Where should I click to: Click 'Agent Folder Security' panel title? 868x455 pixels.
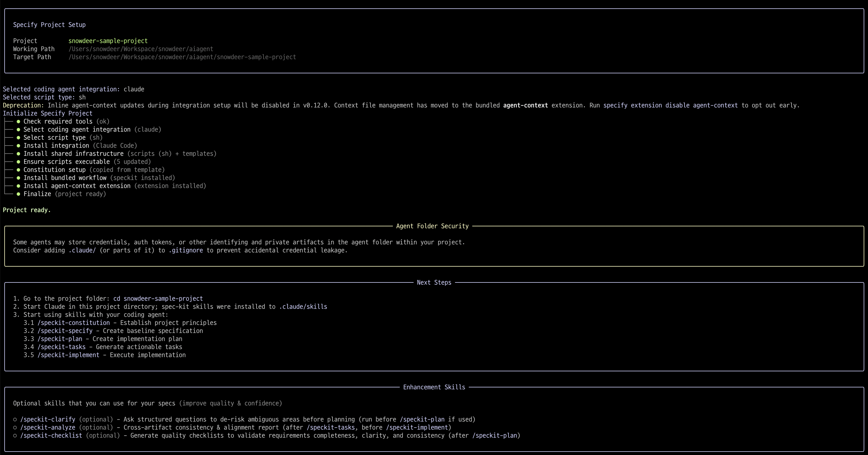click(432, 226)
